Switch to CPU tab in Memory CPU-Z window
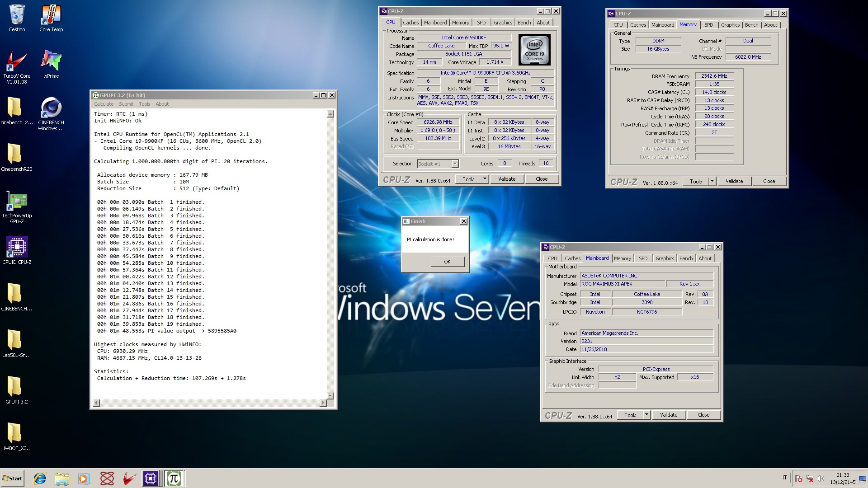This screenshot has height=488, width=868. coord(618,25)
